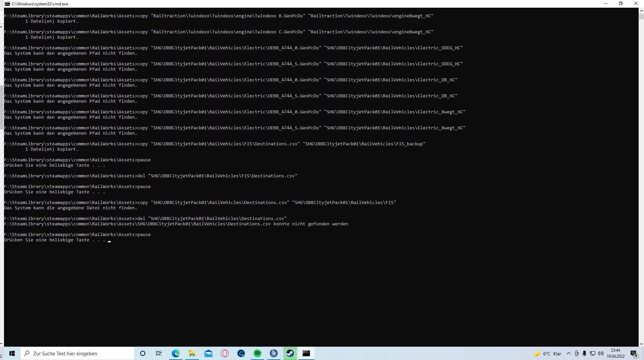Click the scrollbar up arrow at the top right
The height and width of the screenshot is (360, 644).
point(641,11)
